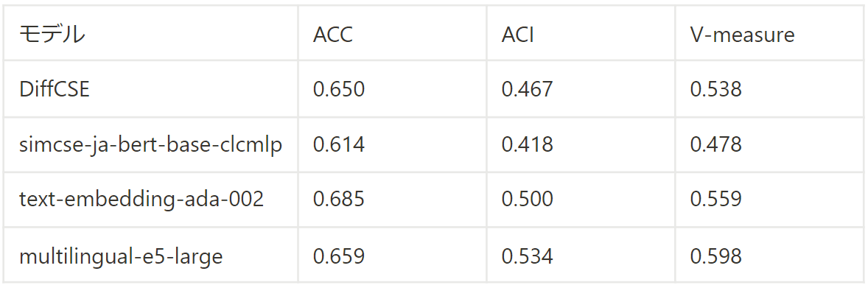Select the simcse-ja-bert-base-clcmlp cell

coord(150,144)
